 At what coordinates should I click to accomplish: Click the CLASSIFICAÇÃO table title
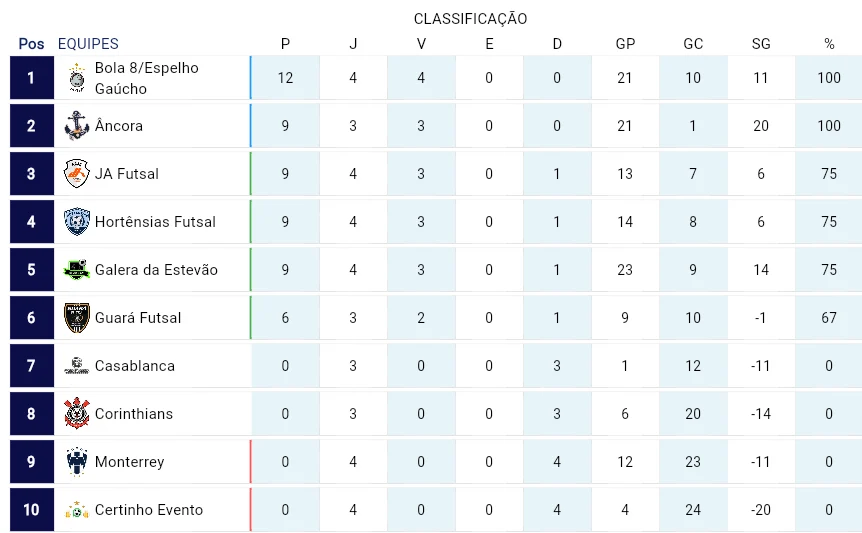[x=470, y=19]
